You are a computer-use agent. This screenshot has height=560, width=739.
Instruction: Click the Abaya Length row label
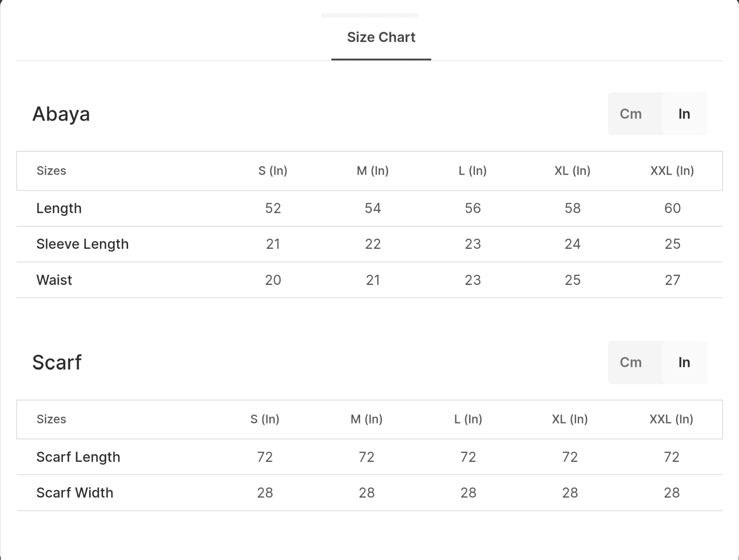(59, 208)
